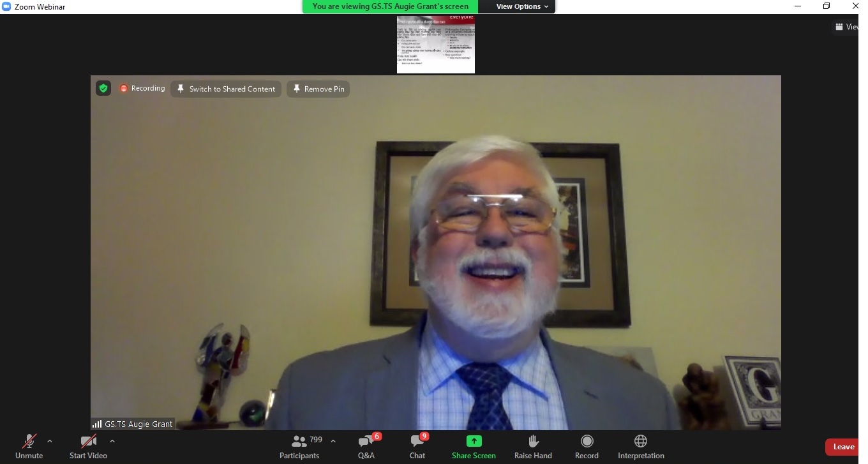This screenshot has height=464, width=868.
Task: Open audio options arrow next to Unmute
Action: coord(50,441)
